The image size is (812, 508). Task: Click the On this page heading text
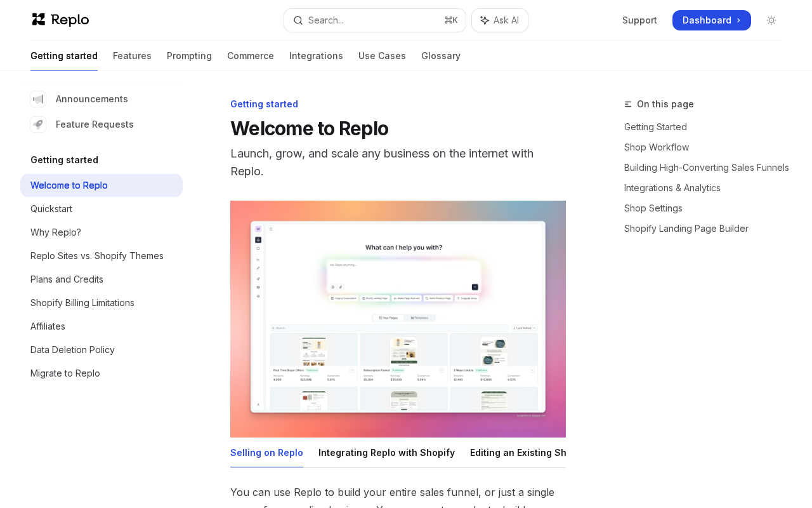(x=665, y=104)
